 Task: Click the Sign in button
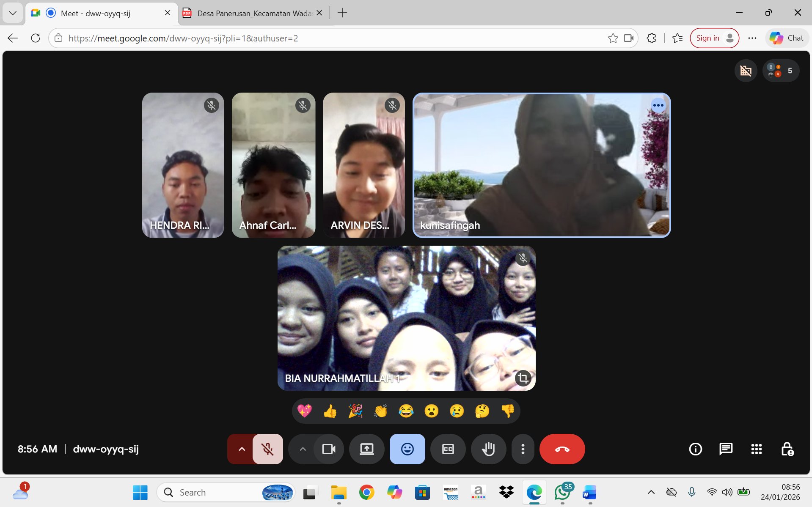714,38
